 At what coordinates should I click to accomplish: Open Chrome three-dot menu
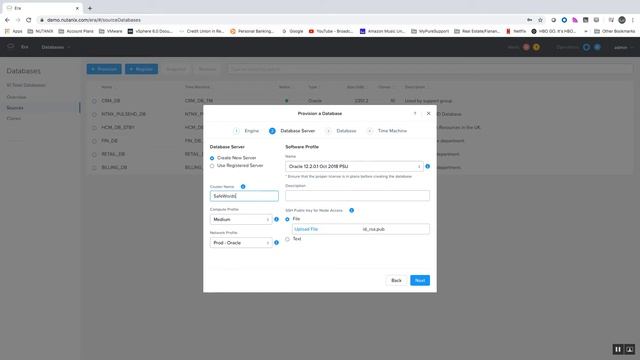click(x=633, y=20)
